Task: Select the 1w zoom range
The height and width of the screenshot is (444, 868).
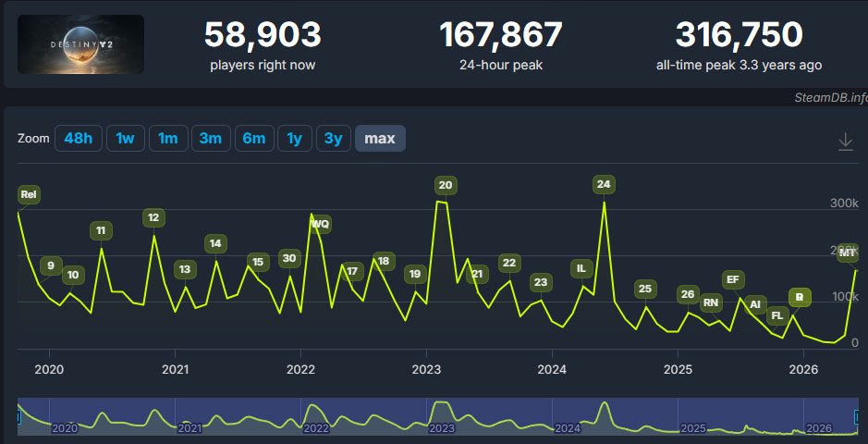Action: (x=125, y=139)
